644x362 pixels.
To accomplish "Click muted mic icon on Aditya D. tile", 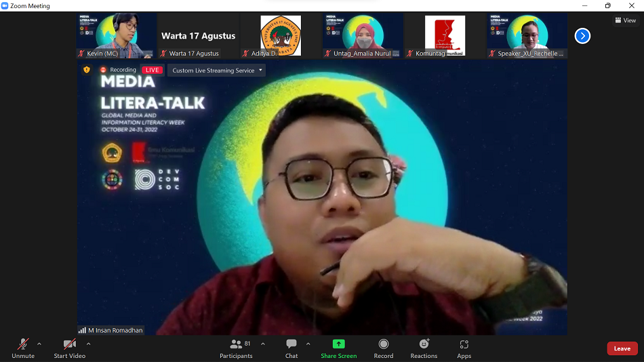I will pos(245,54).
